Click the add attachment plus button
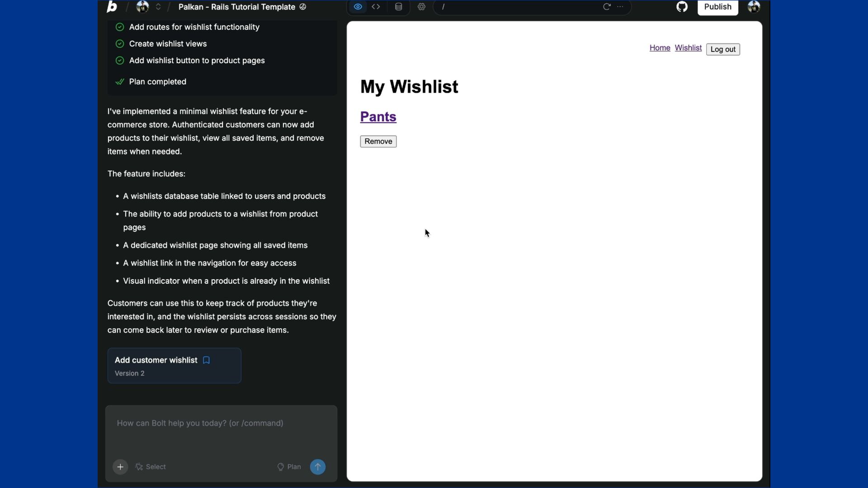The width and height of the screenshot is (868, 488). [120, 467]
